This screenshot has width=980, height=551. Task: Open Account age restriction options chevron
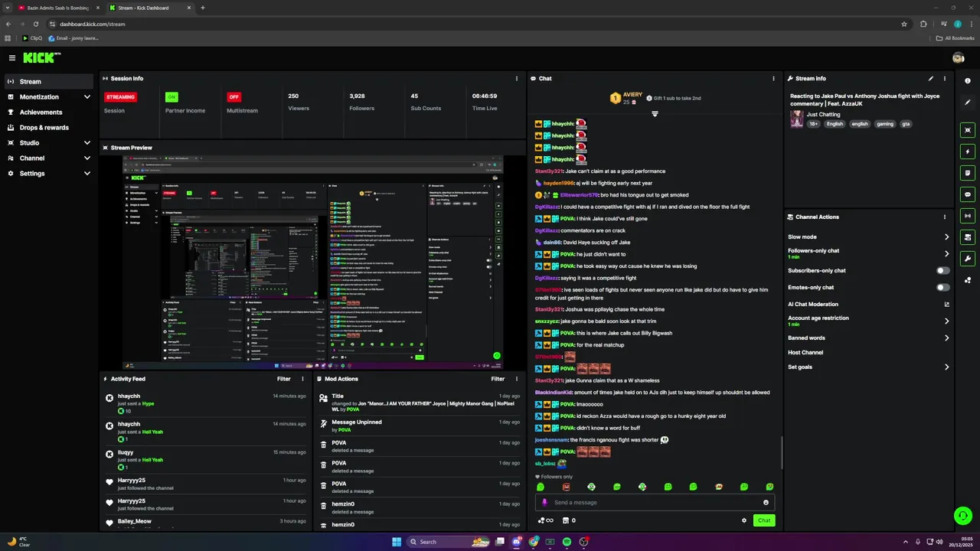[946, 321]
